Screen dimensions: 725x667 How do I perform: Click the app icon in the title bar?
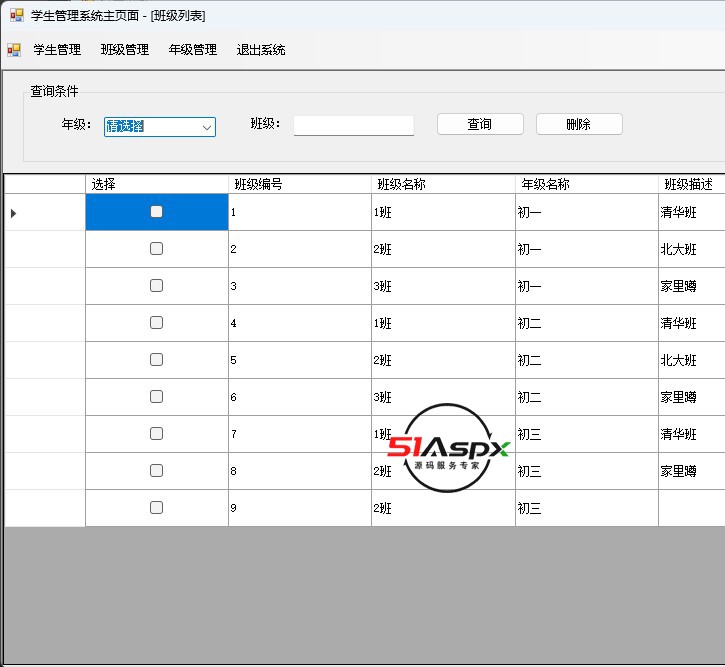16,16
